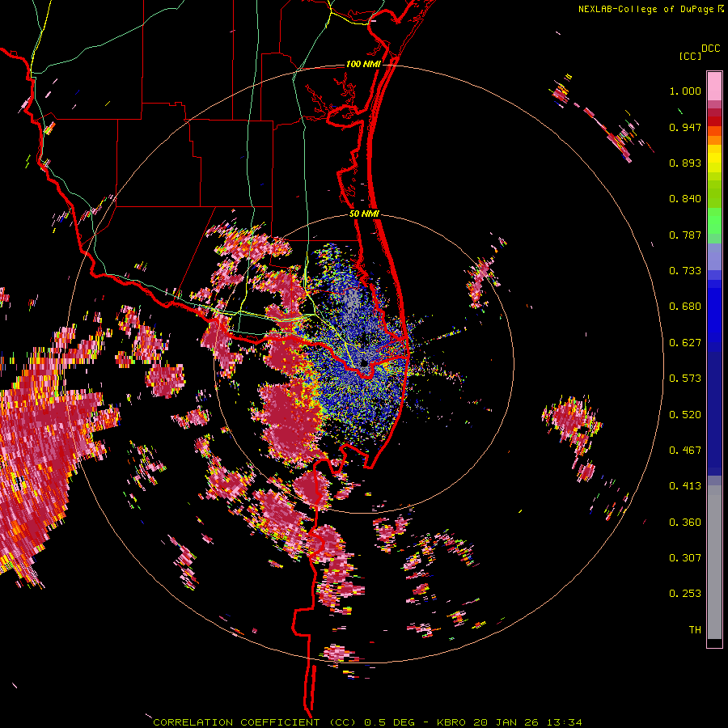Click the DCC legend title
This screenshot has width=728, height=728.
coord(710,49)
